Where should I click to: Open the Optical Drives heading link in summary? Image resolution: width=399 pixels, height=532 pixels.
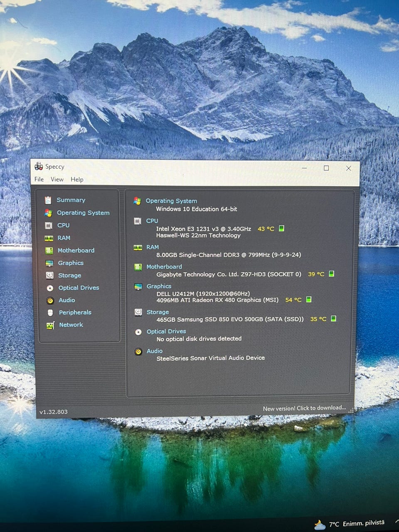pyautogui.click(x=166, y=331)
